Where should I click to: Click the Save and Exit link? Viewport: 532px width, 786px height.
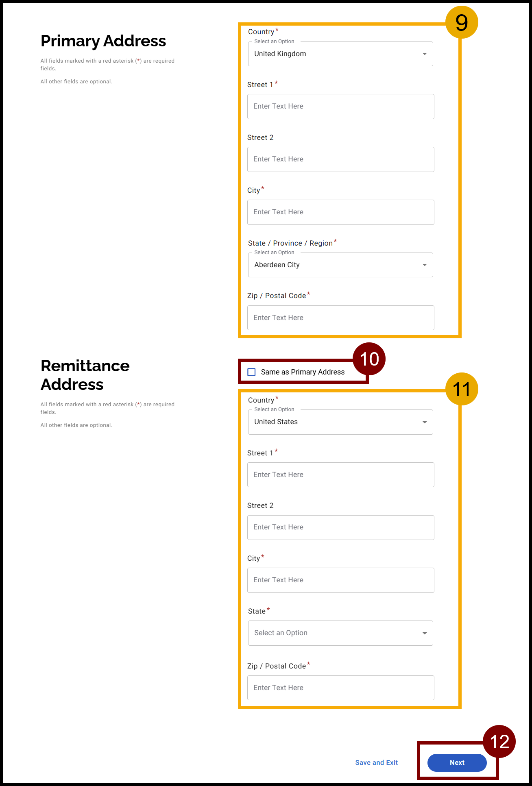(376, 763)
